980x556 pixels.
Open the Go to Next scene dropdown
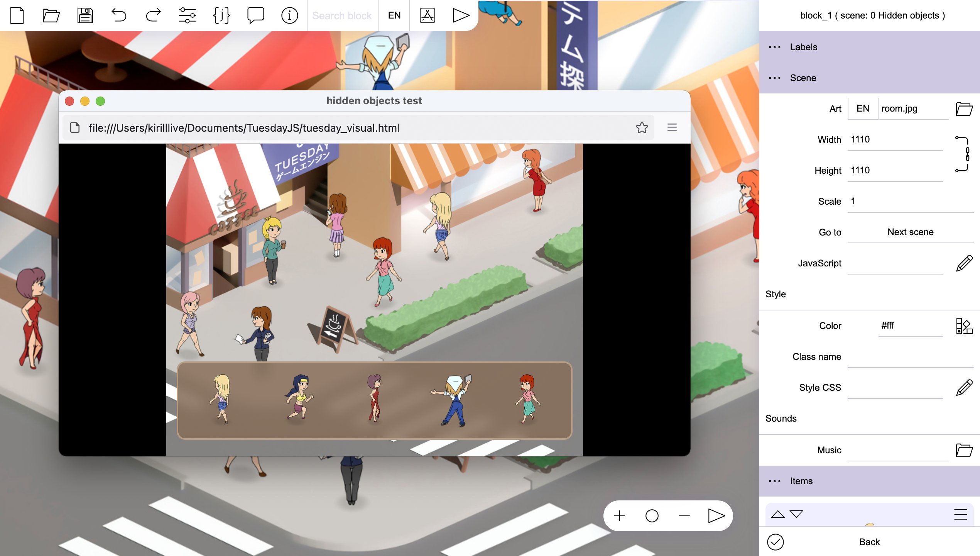click(910, 232)
